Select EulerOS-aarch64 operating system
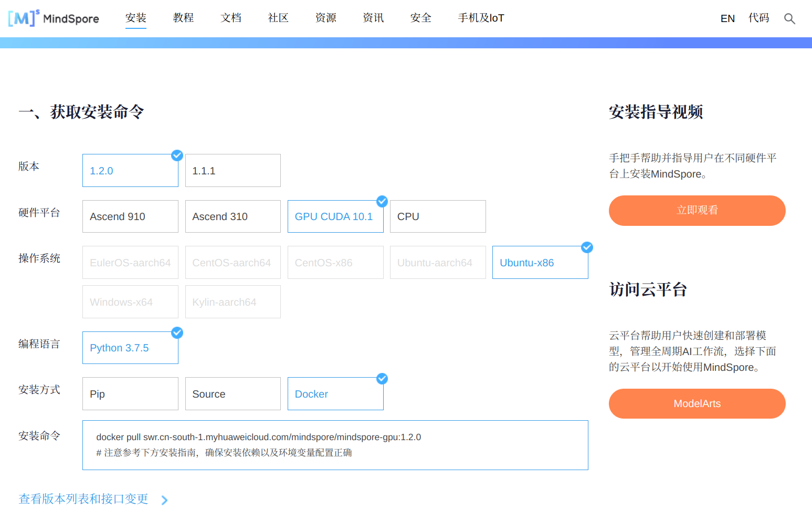 coord(130,263)
